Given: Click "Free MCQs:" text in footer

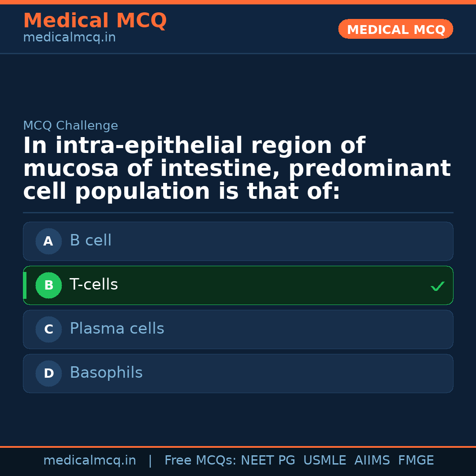Looking at the screenshot, I should (201, 461).
